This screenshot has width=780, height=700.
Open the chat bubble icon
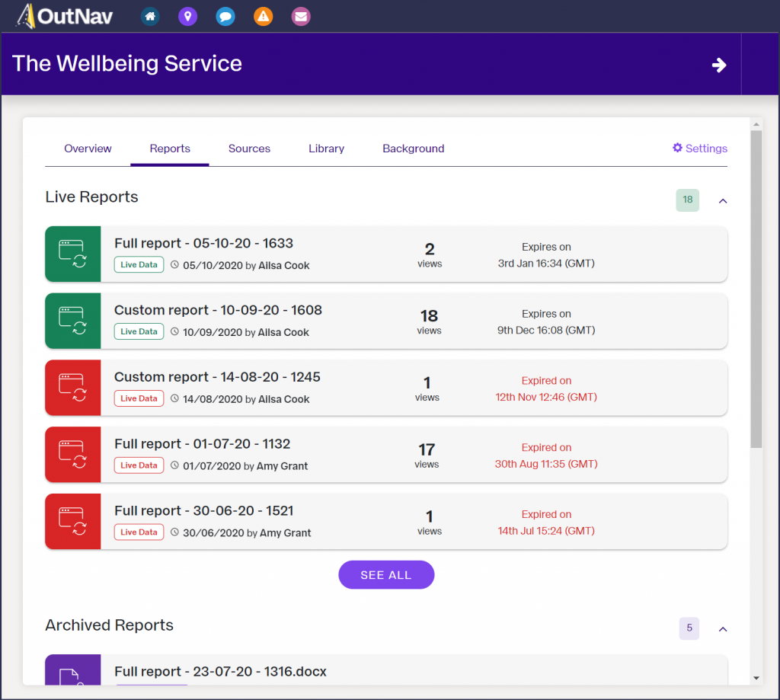(225, 17)
